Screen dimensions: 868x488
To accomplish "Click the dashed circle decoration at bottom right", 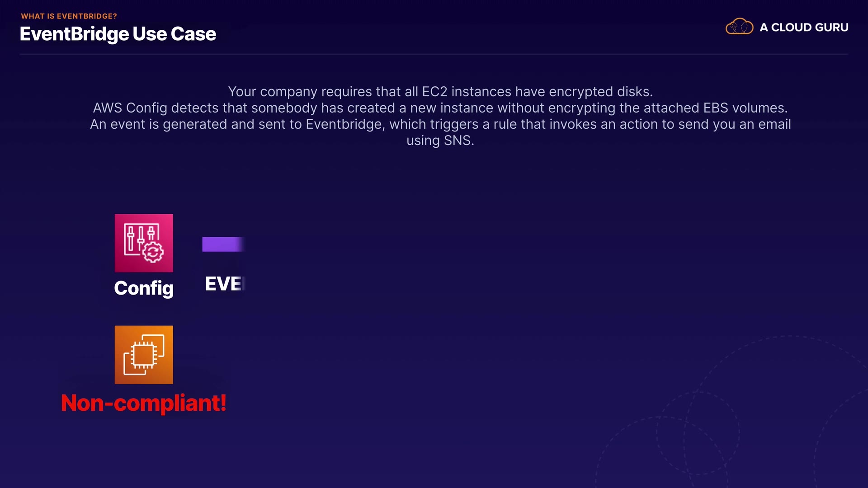I will tap(698, 433).
